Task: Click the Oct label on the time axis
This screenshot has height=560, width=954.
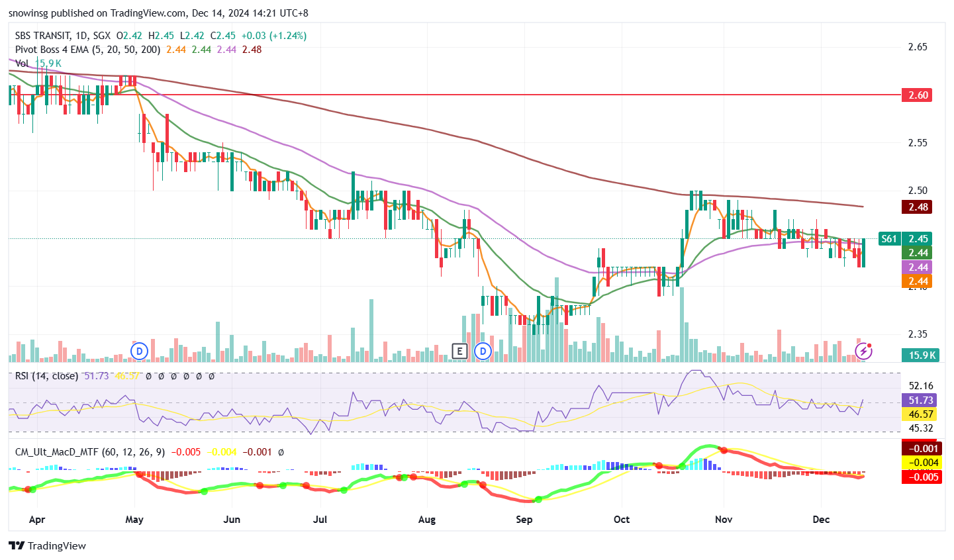Action: (622, 520)
